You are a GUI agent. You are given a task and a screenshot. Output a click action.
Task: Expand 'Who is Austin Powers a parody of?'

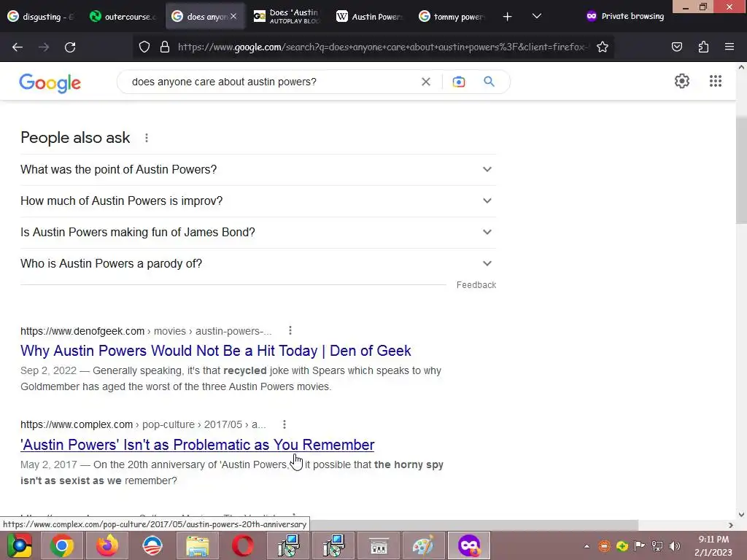[258, 264]
